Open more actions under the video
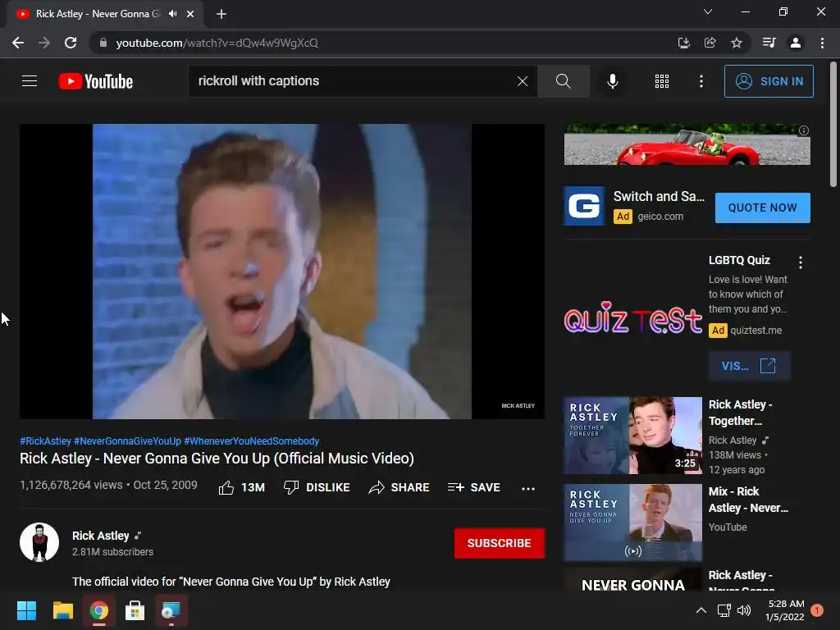 coord(528,488)
